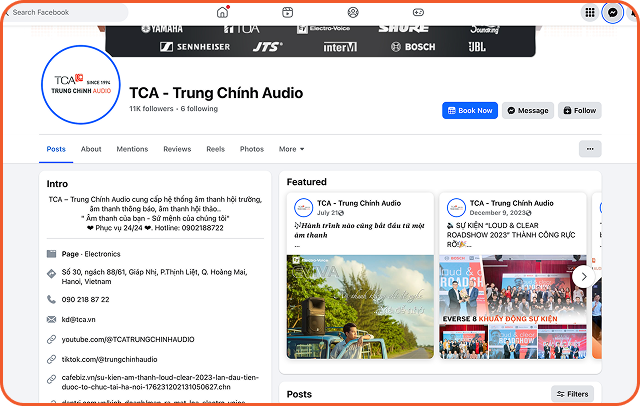Show next featured post with arrow
Image resolution: width=640 pixels, height=406 pixels.
pos(583,277)
